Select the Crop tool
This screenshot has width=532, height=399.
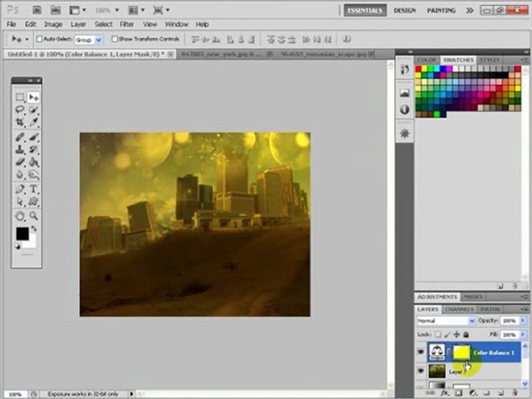point(20,122)
